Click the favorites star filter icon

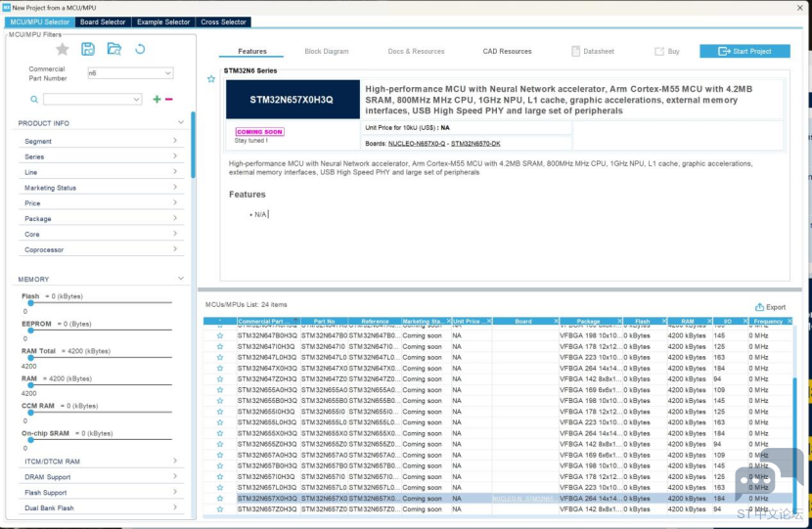[63, 49]
